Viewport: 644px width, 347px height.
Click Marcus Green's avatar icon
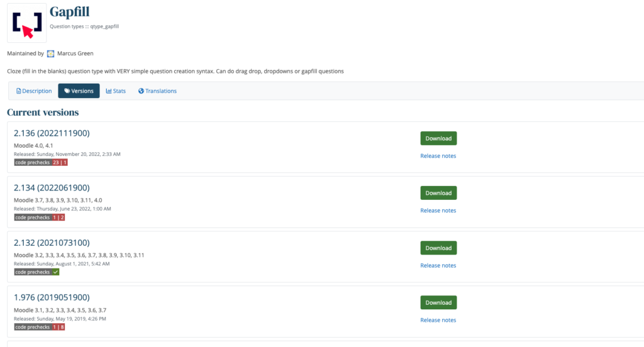pyautogui.click(x=50, y=54)
